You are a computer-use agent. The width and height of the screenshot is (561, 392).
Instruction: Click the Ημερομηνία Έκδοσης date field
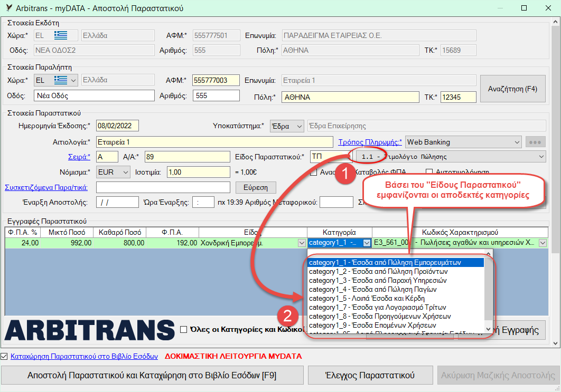[117, 126]
